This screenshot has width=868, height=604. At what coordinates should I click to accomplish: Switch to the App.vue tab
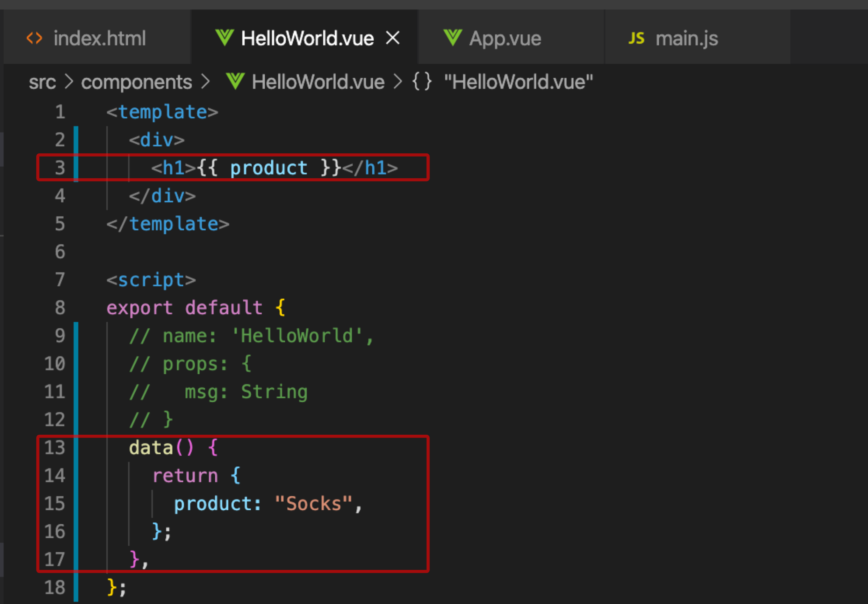tap(505, 38)
